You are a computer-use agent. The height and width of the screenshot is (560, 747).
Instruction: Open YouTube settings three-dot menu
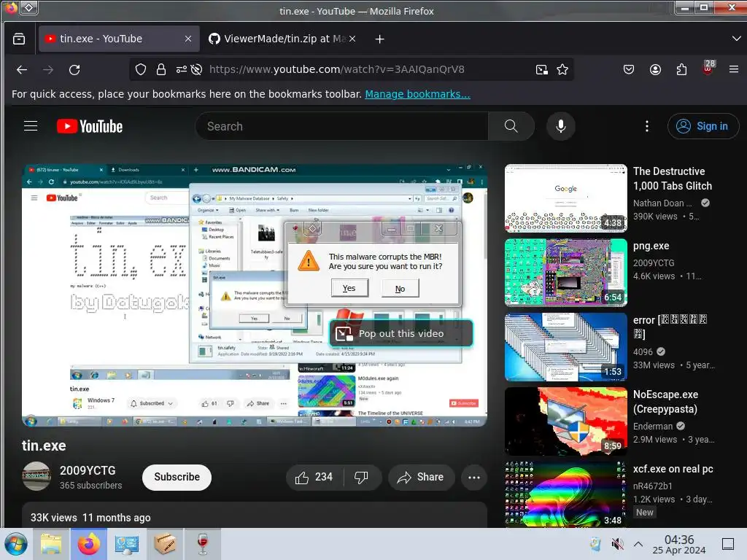[646, 126]
